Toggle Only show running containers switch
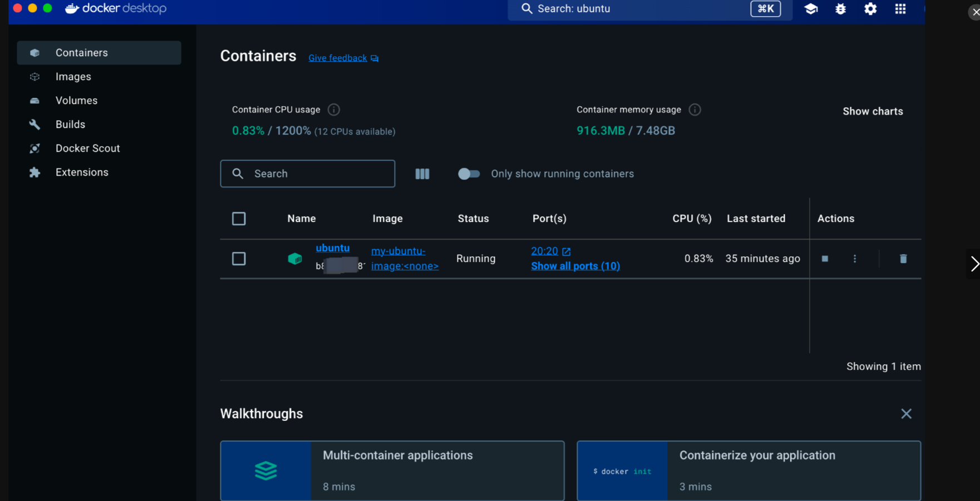The width and height of the screenshot is (980, 501). [x=469, y=174]
